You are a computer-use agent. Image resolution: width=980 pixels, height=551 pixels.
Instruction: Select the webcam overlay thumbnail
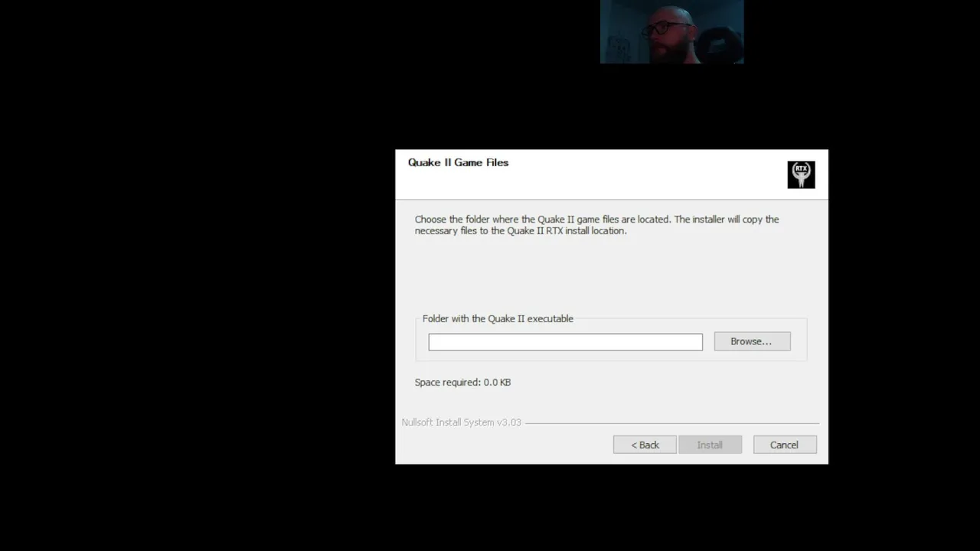pos(671,31)
